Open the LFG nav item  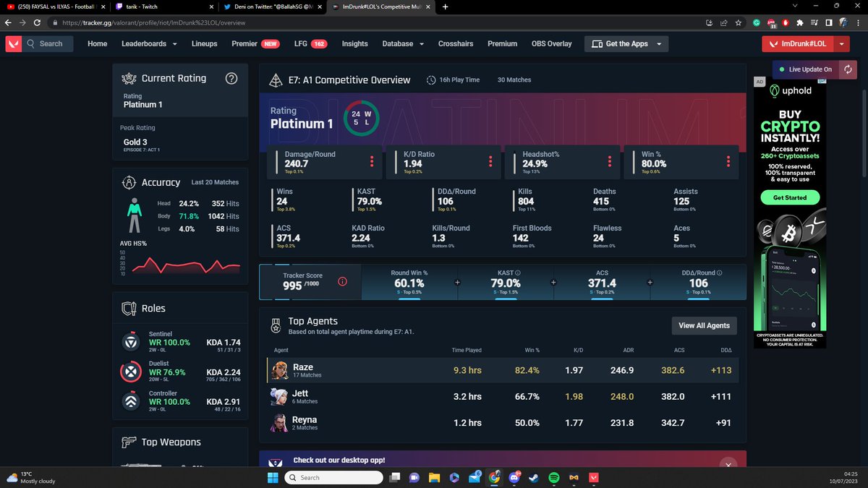pos(310,43)
